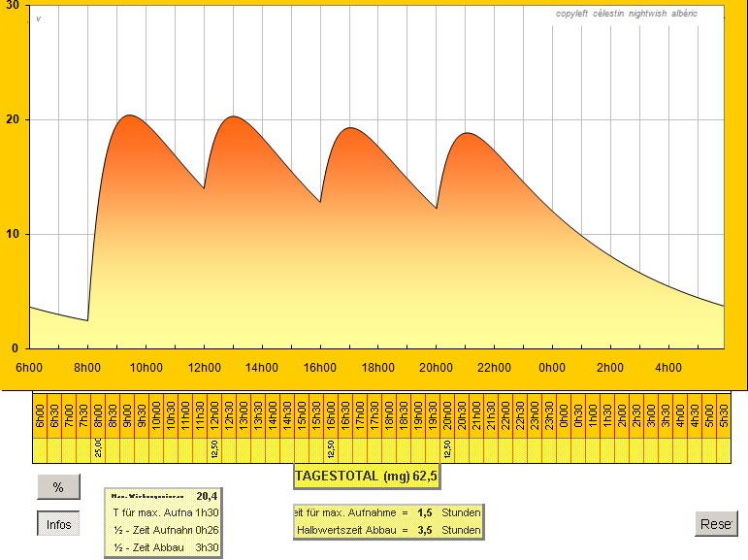Select the 12,50 dose cell under 12h00
The height and width of the screenshot is (560, 748).
click(x=214, y=451)
